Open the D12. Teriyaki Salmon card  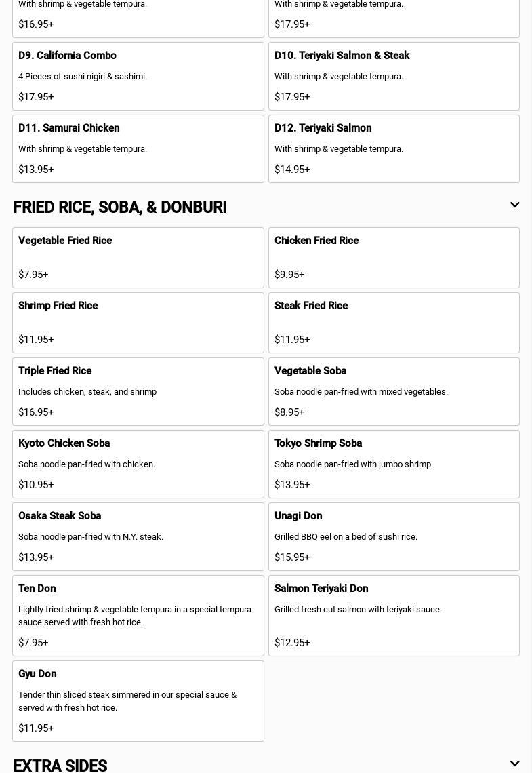pos(394,148)
